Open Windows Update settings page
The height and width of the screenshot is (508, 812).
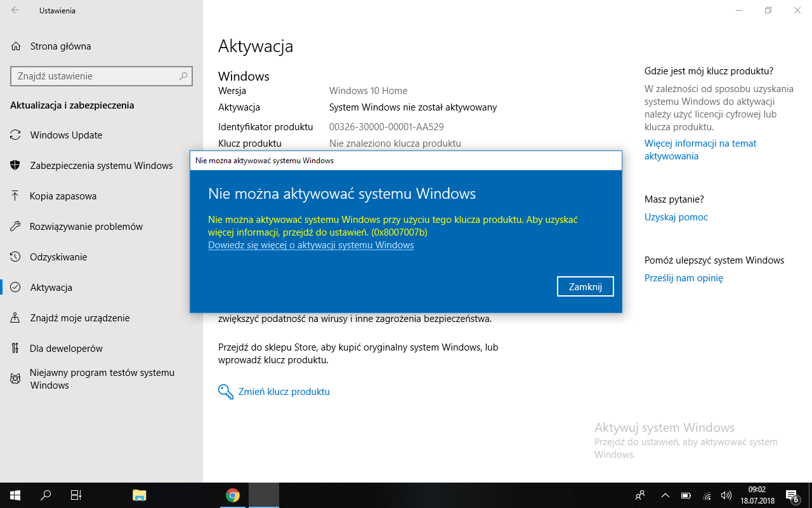coord(66,135)
